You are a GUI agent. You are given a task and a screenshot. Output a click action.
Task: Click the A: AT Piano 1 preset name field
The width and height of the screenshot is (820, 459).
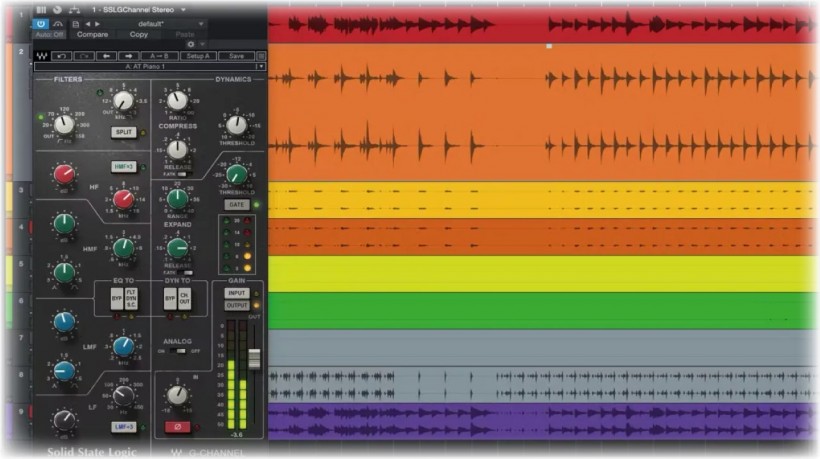tap(145, 67)
